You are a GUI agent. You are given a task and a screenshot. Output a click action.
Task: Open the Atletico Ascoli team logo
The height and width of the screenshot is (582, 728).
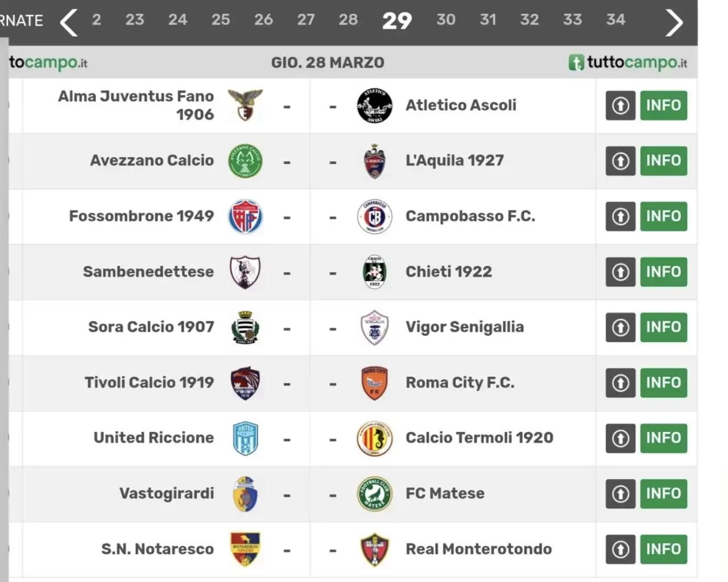point(374,106)
